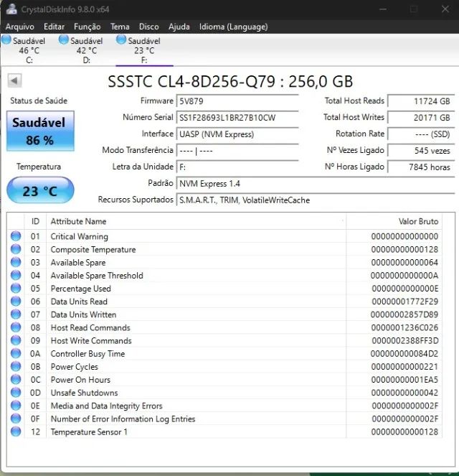Screen dimensions: 459x476
Task: Open the Função menu
Action: (x=87, y=27)
